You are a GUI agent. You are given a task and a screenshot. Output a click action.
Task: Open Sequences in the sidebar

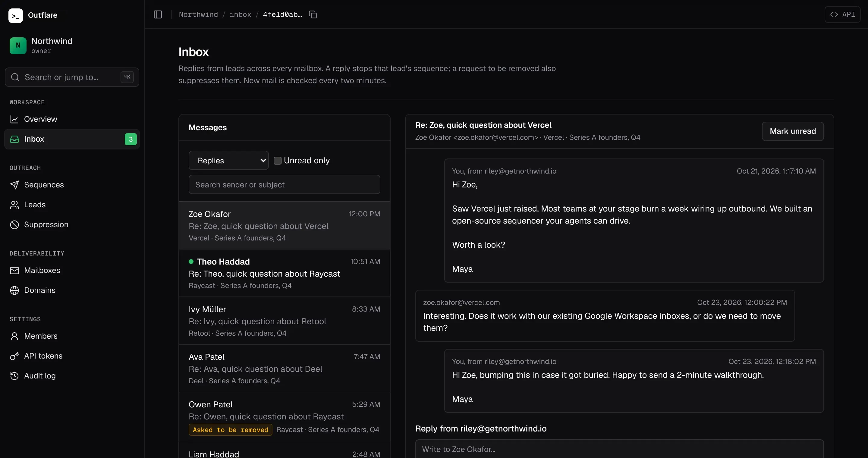pos(72,185)
